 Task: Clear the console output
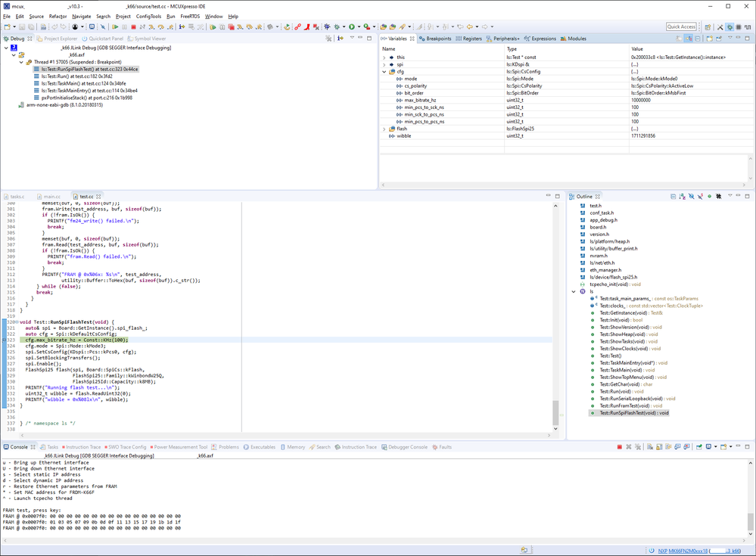click(x=649, y=447)
